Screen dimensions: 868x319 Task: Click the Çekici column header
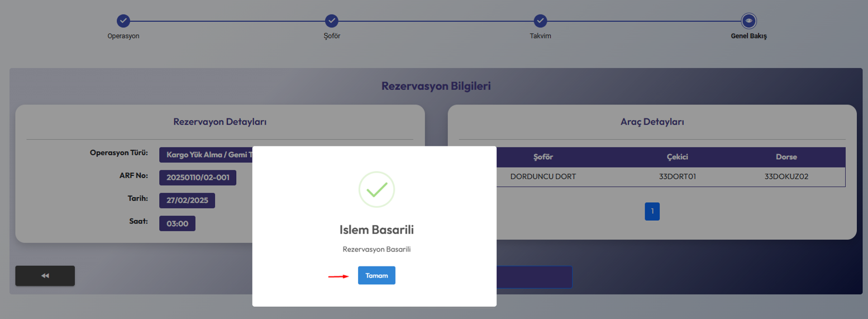(677, 157)
